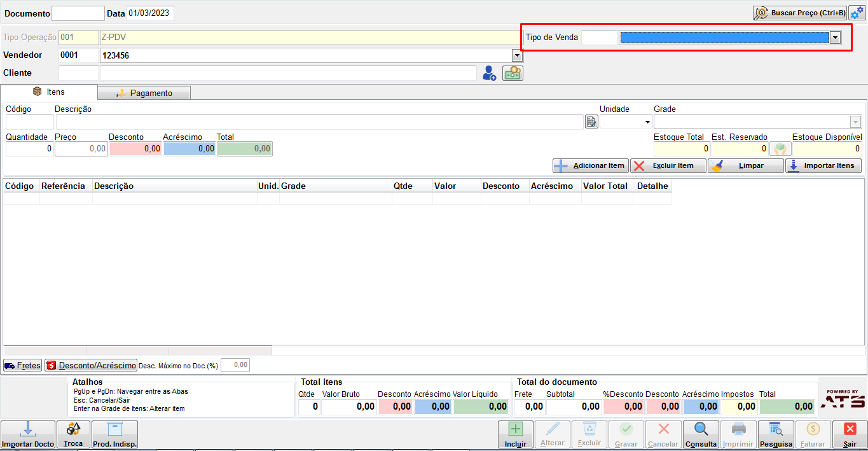The height and width of the screenshot is (451, 868).
Task: Switch to the Pagamento tab
Action: [144, 93]
